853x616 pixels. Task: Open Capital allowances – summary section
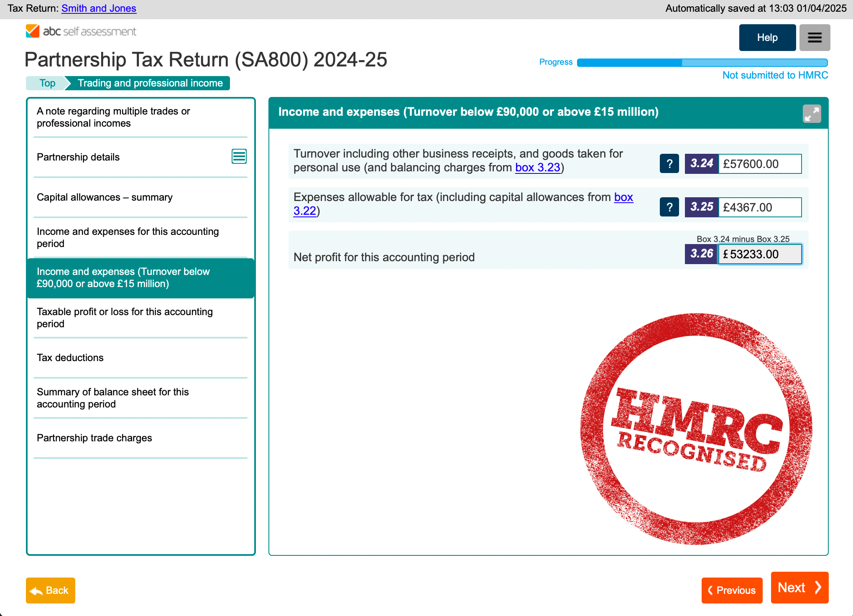pyautogui.click(x=140, y=197)
